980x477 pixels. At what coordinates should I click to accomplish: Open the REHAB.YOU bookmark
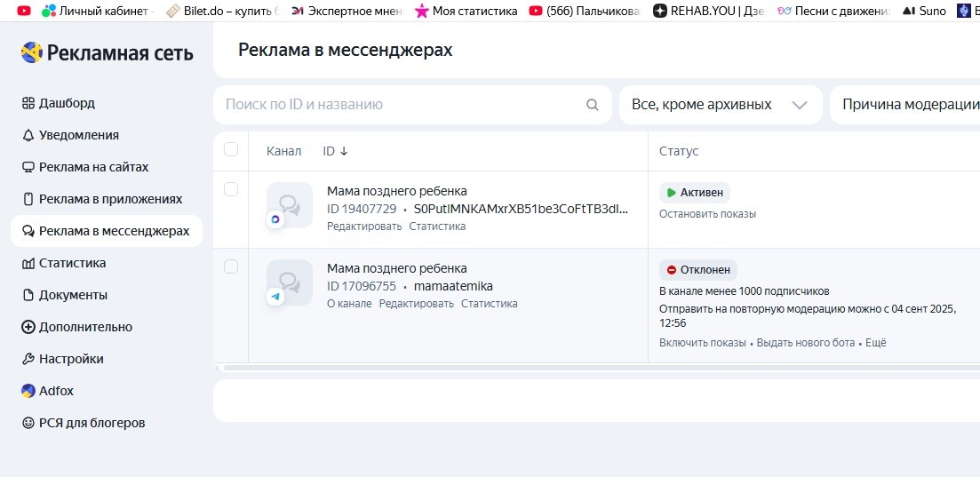click(x=709, y=11)
